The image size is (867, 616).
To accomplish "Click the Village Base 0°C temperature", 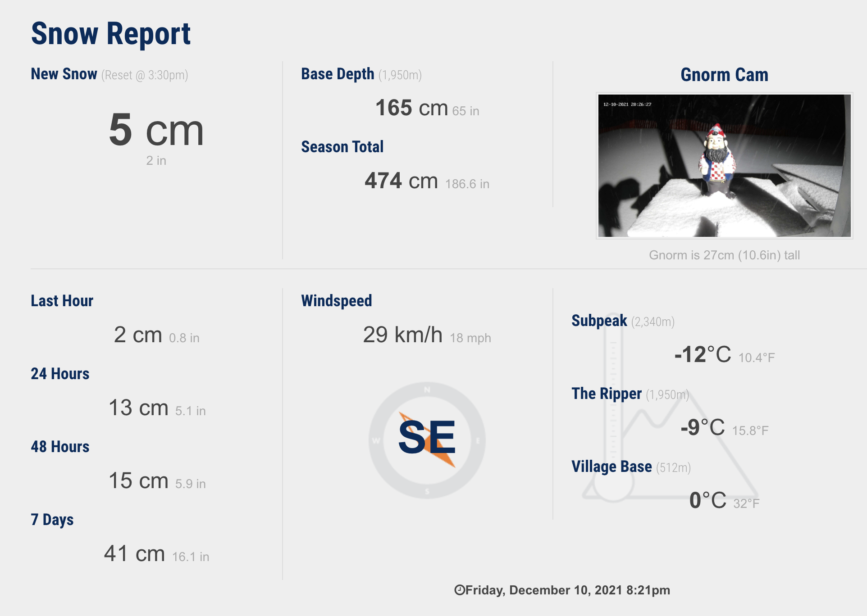I will point(708,501).
